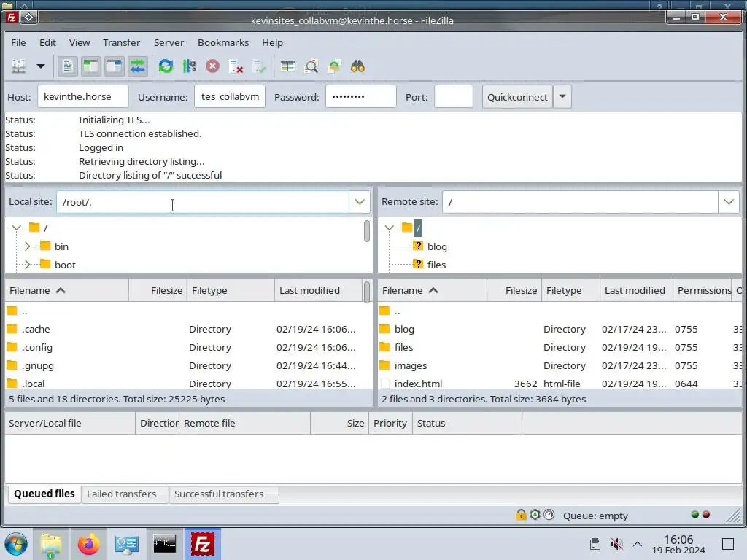Disconnect from the current server

tap(236, 66)
